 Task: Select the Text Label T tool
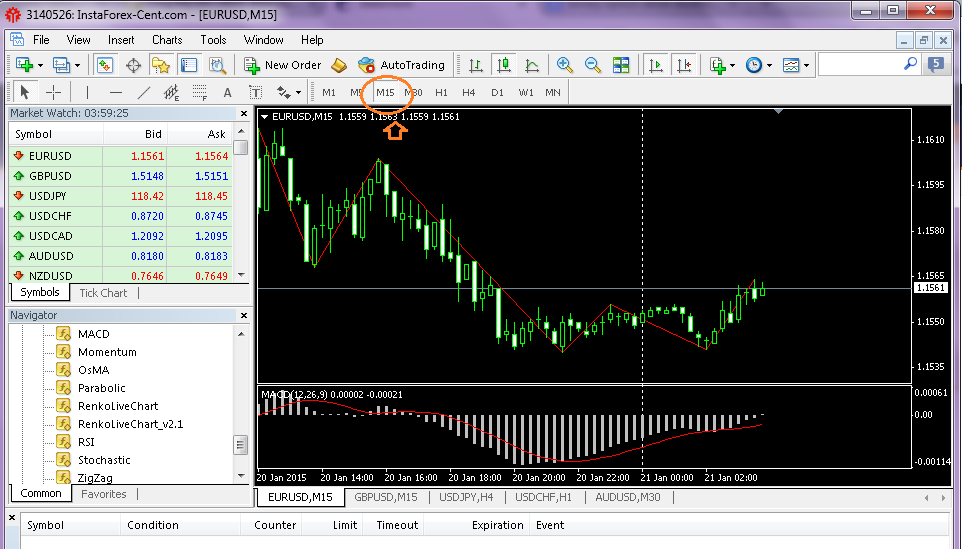tap(255, 93)
